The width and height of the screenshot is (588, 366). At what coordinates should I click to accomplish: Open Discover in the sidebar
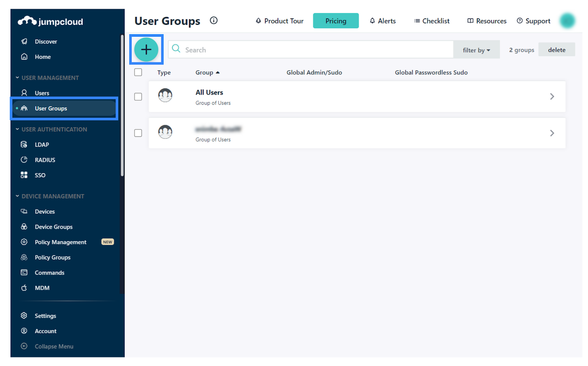coord(46,42)
